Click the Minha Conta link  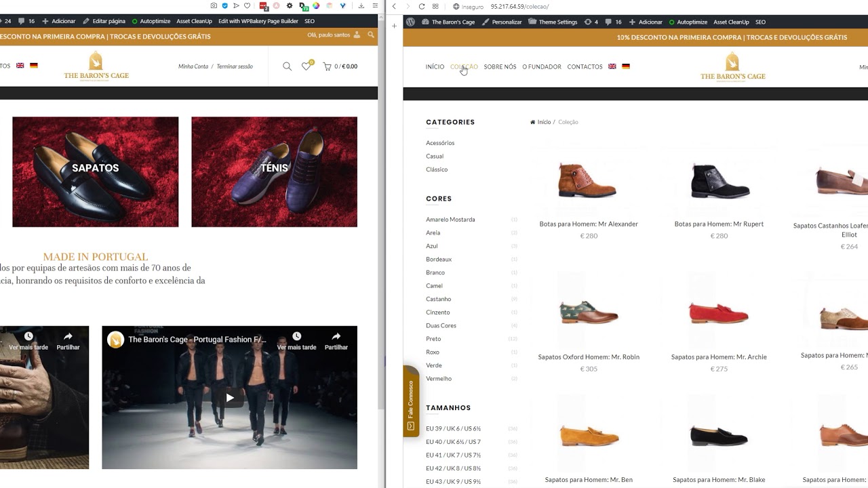click(193, 66)
